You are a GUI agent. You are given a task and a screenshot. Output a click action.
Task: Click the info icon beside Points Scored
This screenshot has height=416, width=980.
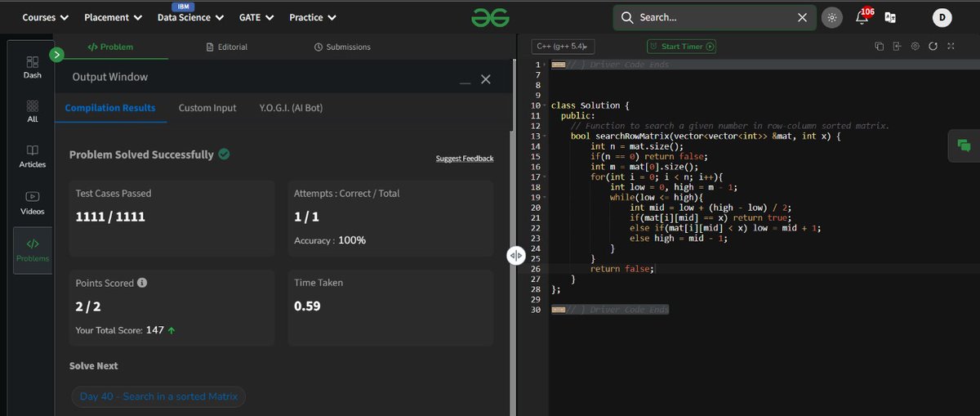[142, 283]
